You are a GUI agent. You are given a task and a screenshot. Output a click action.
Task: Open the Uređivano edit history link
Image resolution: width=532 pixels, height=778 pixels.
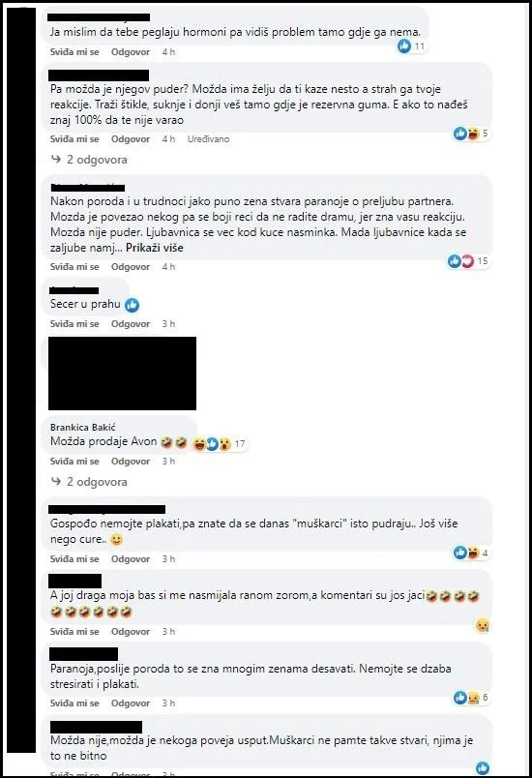[208, 139]
